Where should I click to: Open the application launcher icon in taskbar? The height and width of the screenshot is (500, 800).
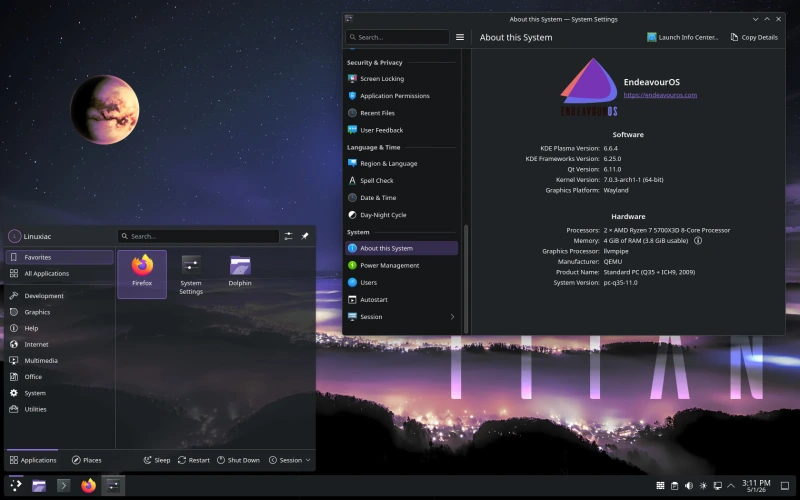pyautogui.click(x=16, y=485)
